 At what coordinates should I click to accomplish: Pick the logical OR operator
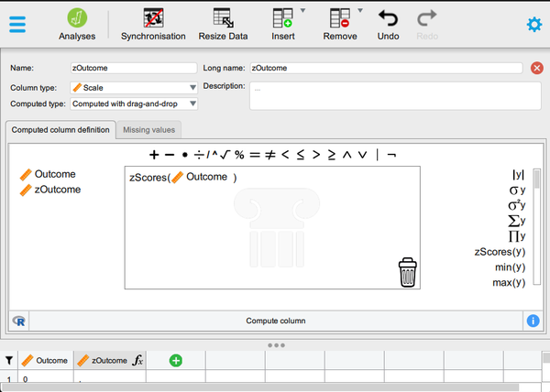coord(363,155)
